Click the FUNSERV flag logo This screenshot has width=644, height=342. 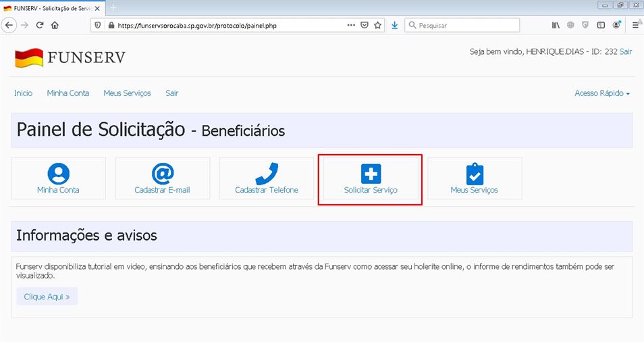tap(29, 58)
